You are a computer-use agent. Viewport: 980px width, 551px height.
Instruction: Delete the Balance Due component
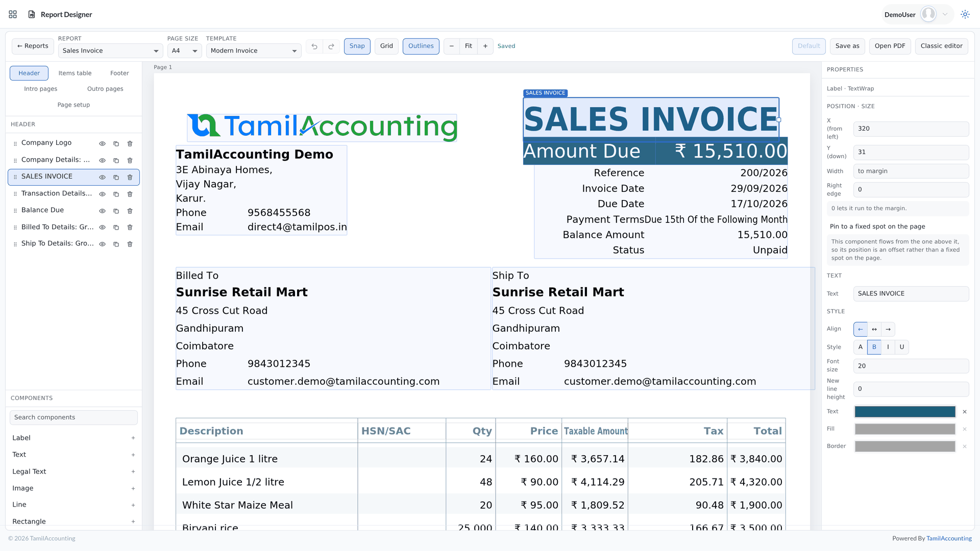click(x=130, y=211)
